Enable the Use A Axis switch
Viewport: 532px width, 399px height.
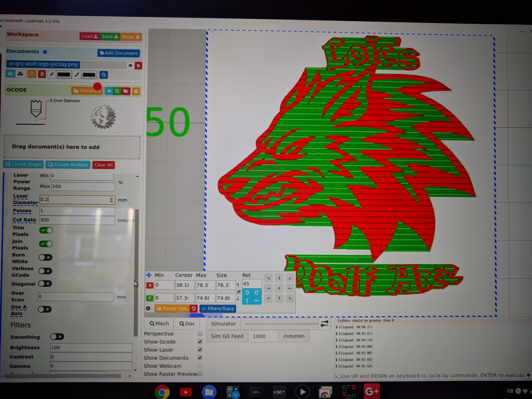coord(45,309)
